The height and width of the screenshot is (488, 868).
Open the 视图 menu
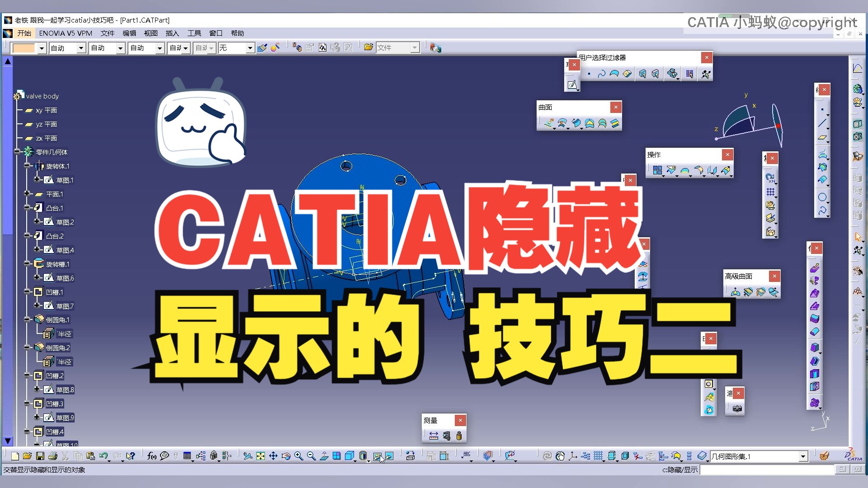[x=151, y=33]
